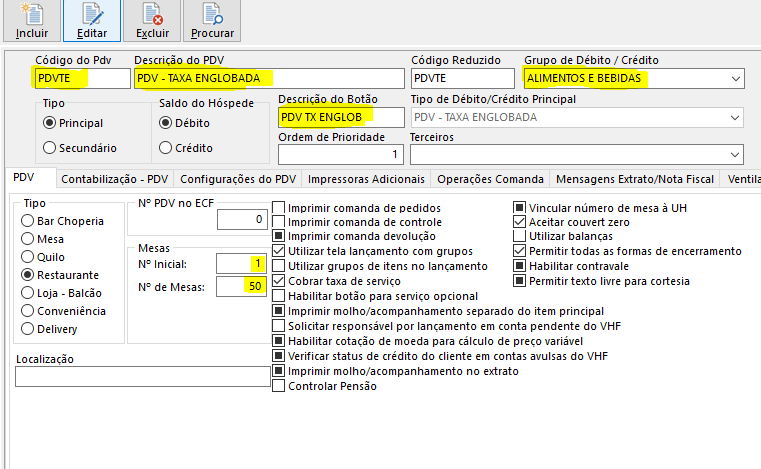Uncheck Cobrar taxa de serviço

279,281
